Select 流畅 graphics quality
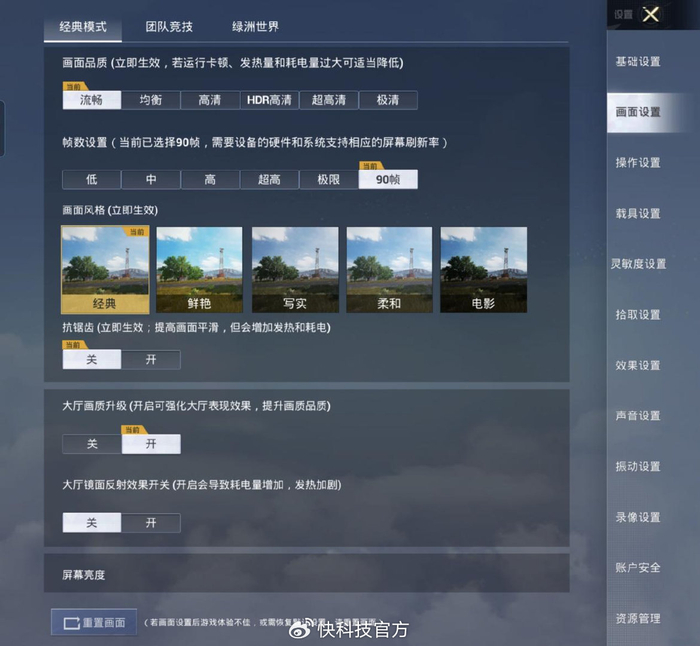Viewport: 700px width, 646px height. click(92, 100)
